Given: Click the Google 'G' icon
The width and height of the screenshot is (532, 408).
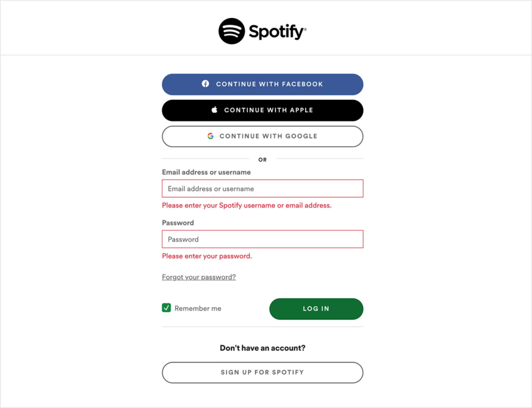Looking at the screenshot, I should (x=210, y=136).
